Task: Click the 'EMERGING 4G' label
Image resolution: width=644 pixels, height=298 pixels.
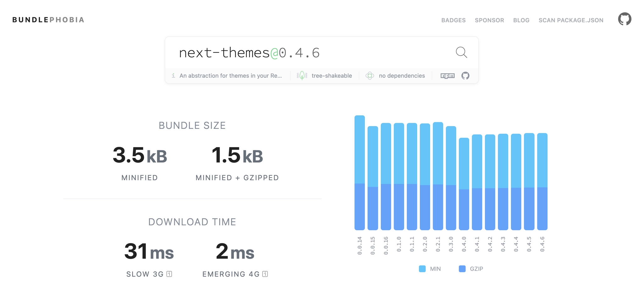Action: click(x=231, y=274)
